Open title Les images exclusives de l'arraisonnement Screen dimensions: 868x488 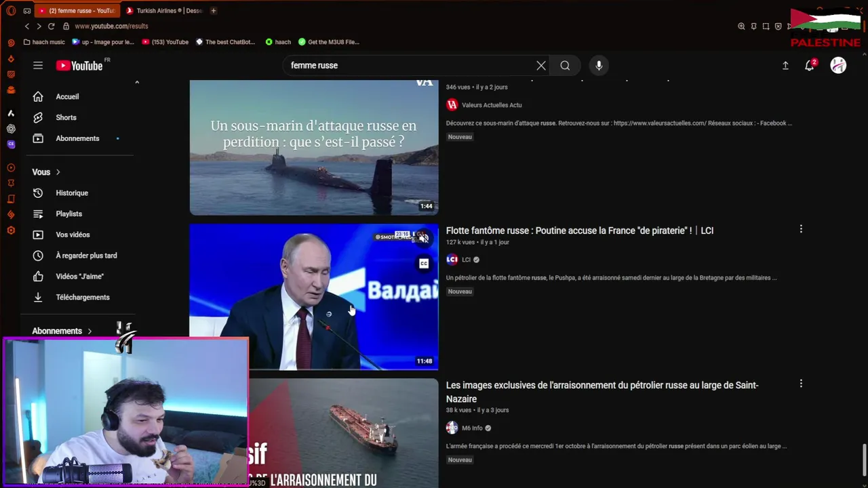tap(602, 392)
